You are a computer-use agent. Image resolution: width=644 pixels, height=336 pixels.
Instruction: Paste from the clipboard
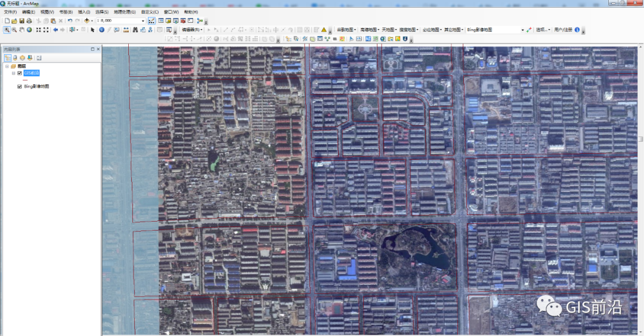click(x=54, y=20)
